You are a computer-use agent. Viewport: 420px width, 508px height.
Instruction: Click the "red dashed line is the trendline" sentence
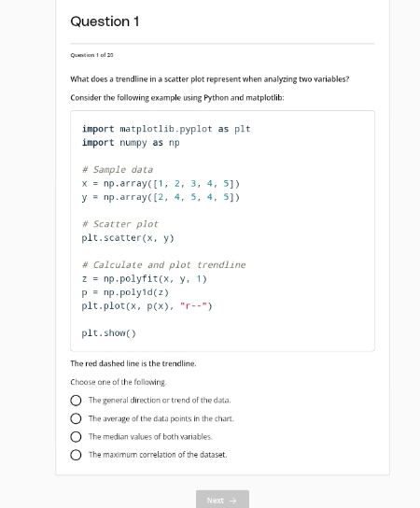pos(133,363)
